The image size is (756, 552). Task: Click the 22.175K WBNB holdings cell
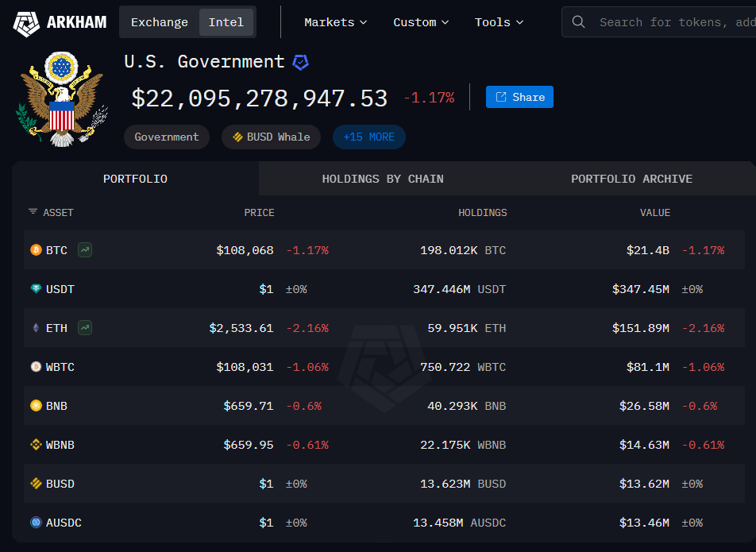coord(463,445)
